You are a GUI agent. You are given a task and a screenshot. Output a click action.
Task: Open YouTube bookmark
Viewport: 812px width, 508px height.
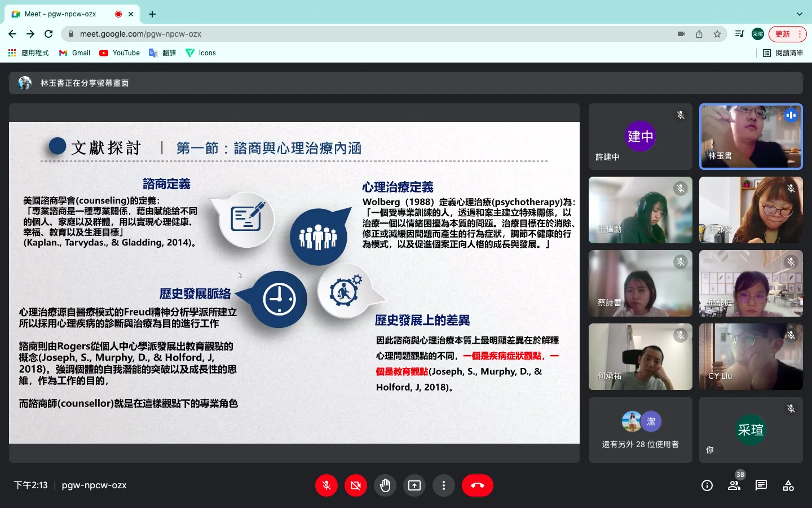[x=120, y=53]
